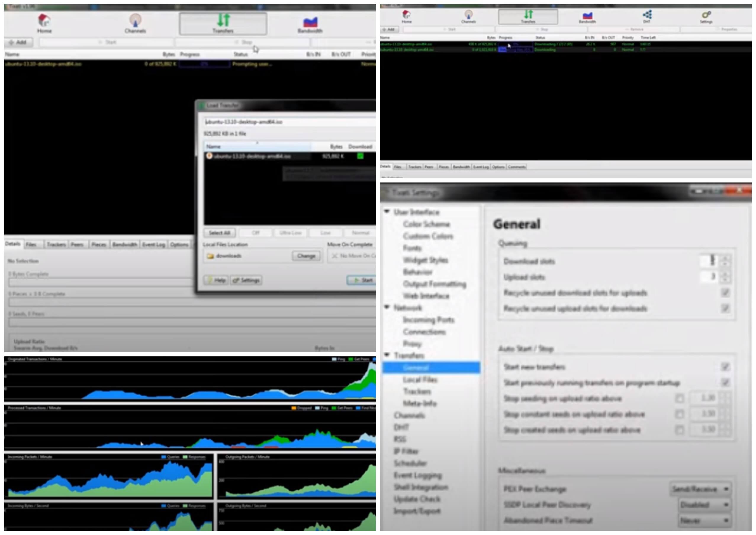Click Add button in window listing two transfers

tap(389, 29)
